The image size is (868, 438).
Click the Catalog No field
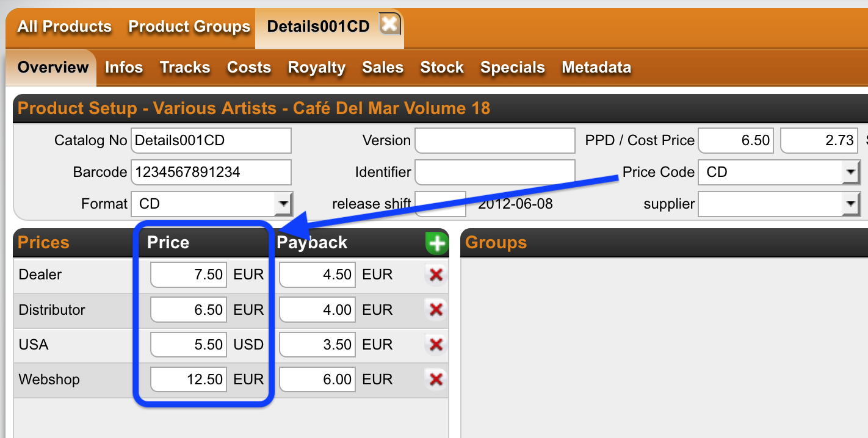tap(211, 141)
